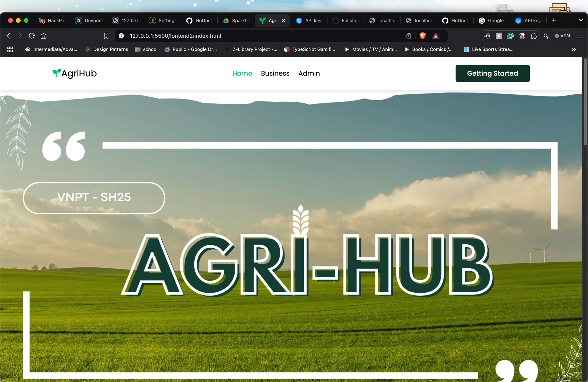Open the Business nav menu item
This screenshot has height=382, width=588.
pos(275,74)
